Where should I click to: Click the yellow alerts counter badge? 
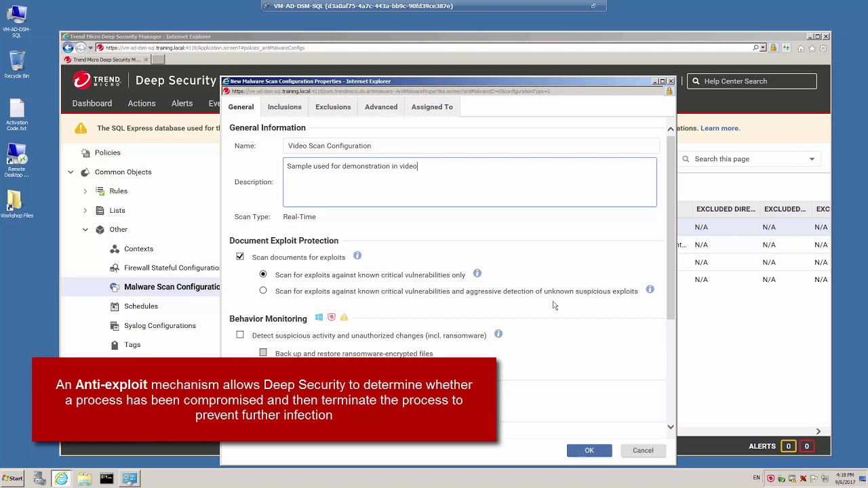point(788,447)
